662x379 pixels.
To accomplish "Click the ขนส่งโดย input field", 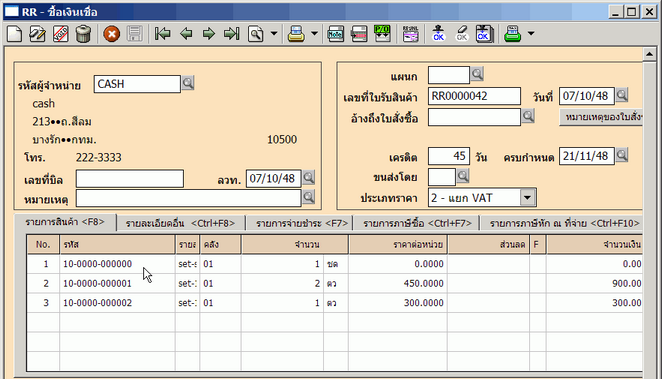I will 442,177.
